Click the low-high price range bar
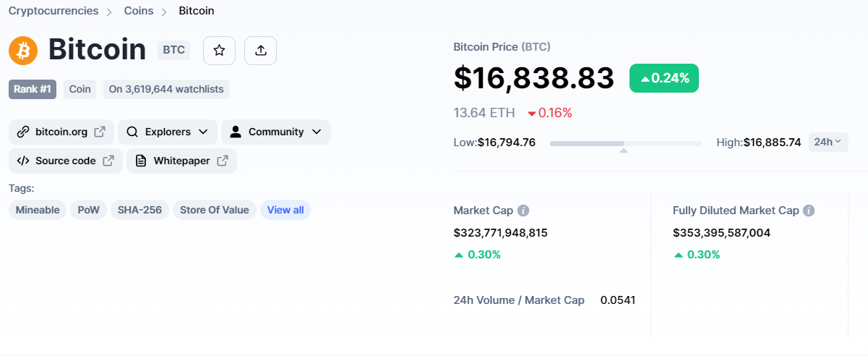Viewport: 868px width, 356px height. pos(626,143)
